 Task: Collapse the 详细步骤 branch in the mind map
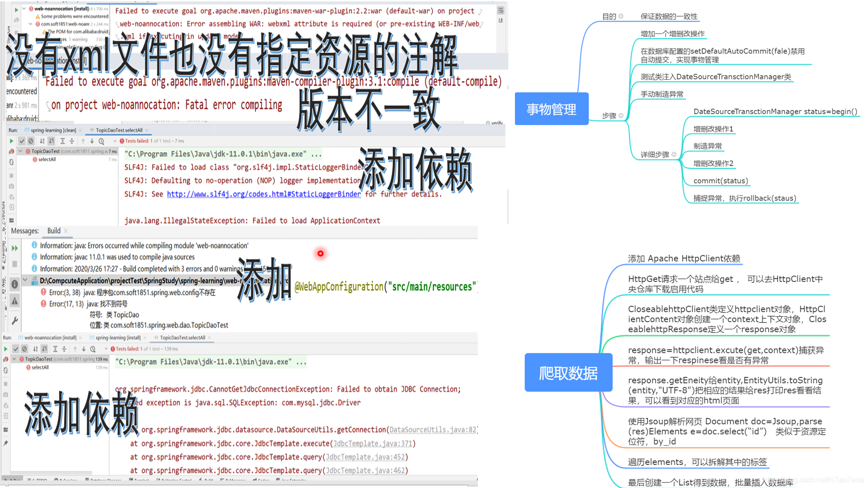[675, 154]
